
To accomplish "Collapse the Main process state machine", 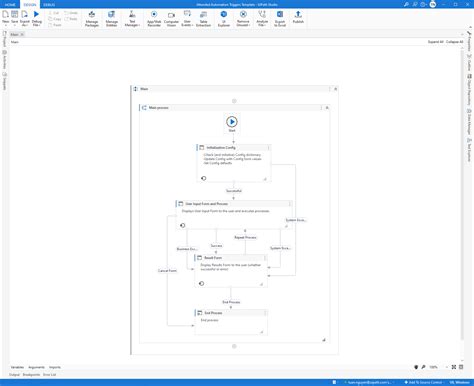I will [327, 108].
